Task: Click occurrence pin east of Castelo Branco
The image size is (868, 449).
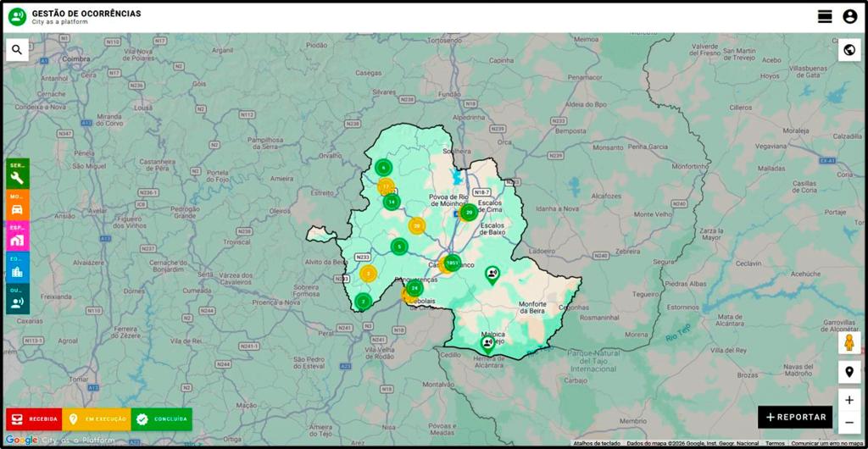Action: pyautogui.click(x=492, y=274)
